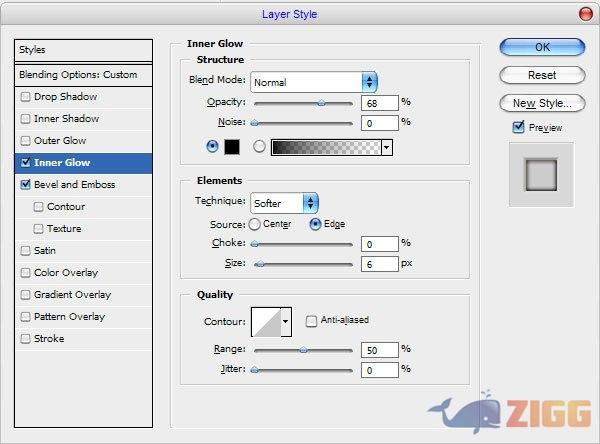The width and height of the screenshot is (600, 444).
Task: Open the glow gradient picker arrow
Action: coord(386,147)
